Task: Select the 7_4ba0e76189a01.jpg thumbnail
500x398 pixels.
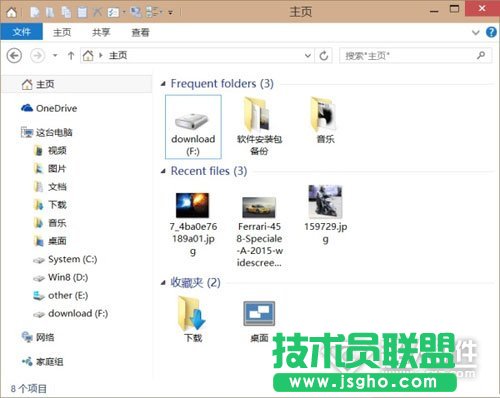Action: point(192,205)
